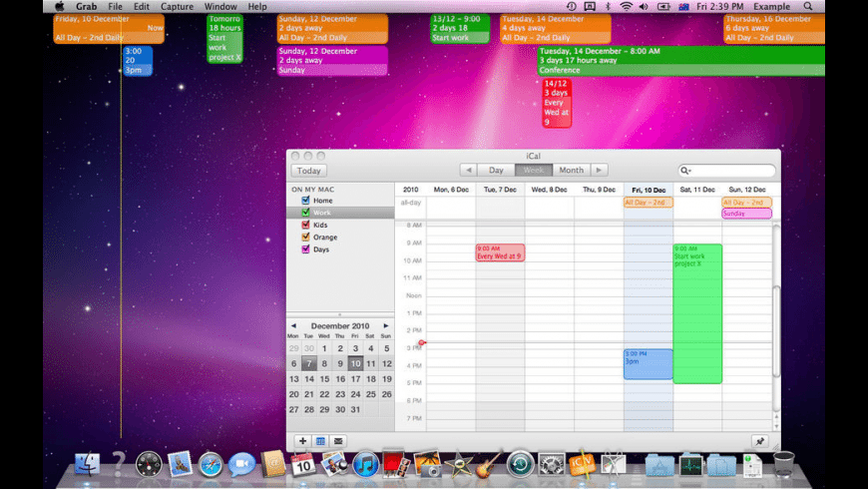Open Activity Monitor icon in Dock
This screenshot has height=489, width=868.
[x=690, y=464]
